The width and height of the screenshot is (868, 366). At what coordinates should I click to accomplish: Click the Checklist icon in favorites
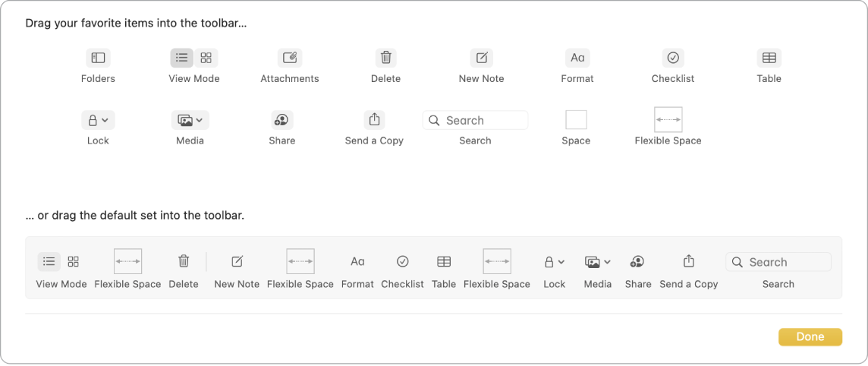click(673, 58)
